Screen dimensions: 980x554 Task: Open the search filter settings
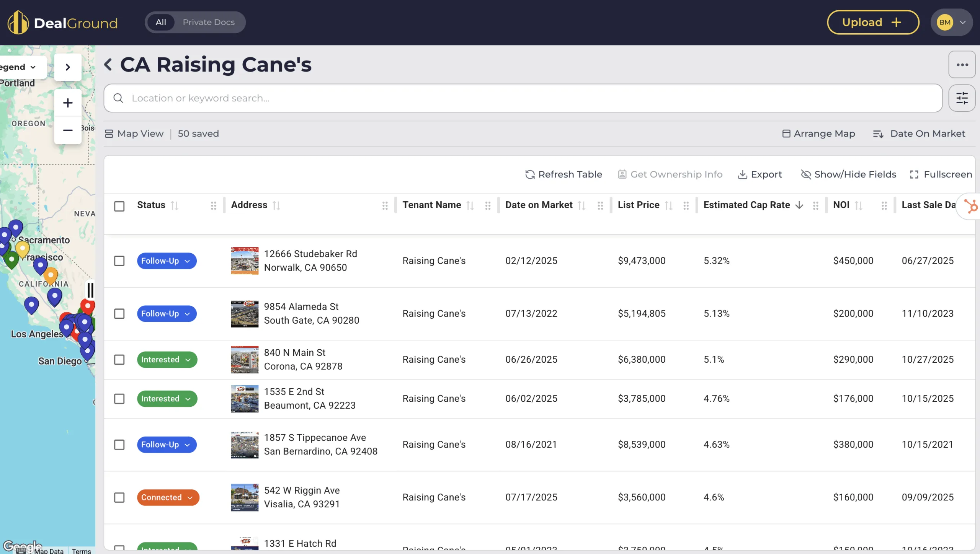[x=962, y=98]
